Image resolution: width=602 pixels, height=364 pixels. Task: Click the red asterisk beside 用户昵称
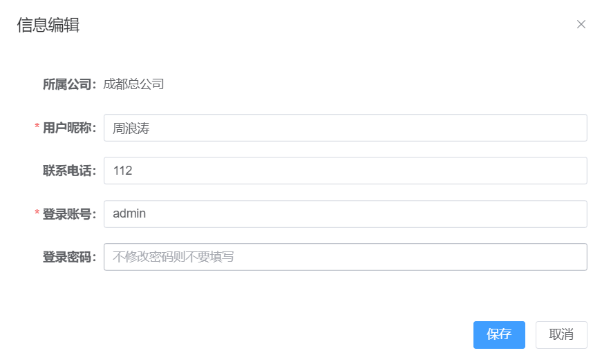pos(37,126)
